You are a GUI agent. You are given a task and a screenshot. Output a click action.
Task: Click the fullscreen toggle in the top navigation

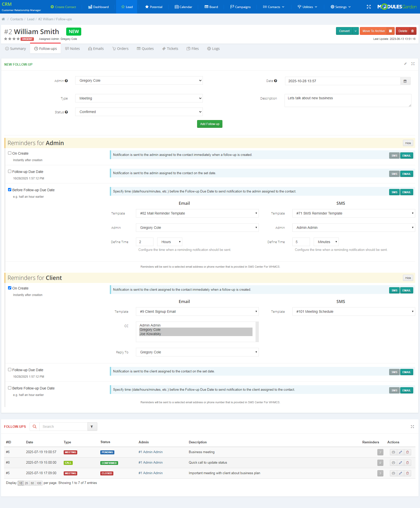[369, 7]
